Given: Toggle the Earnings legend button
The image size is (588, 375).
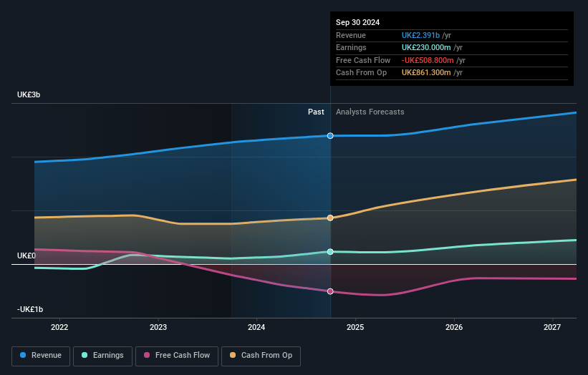Looking at the screenshot, I should click(102, 356).
